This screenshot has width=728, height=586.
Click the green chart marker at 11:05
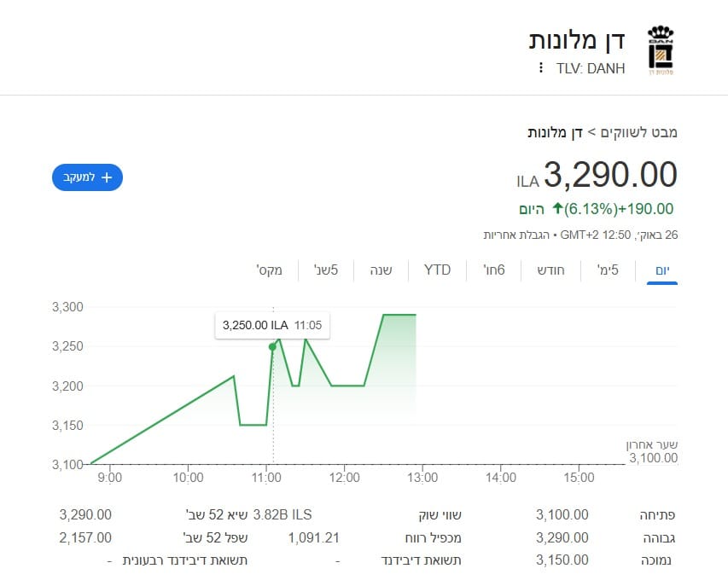[272, 346]
